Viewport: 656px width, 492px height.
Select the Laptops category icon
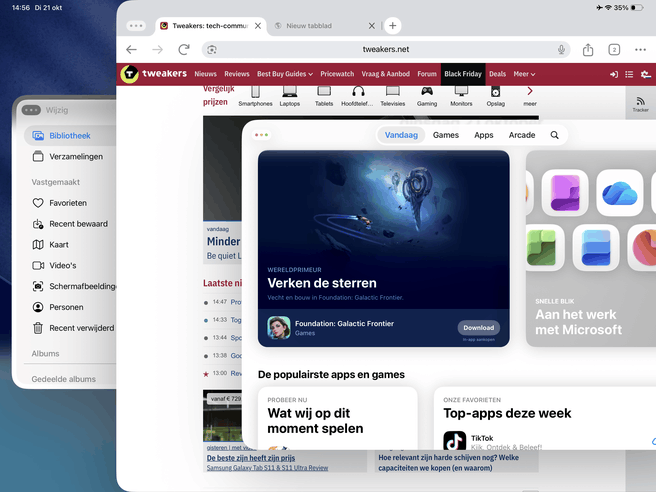(x=290, y=95)
